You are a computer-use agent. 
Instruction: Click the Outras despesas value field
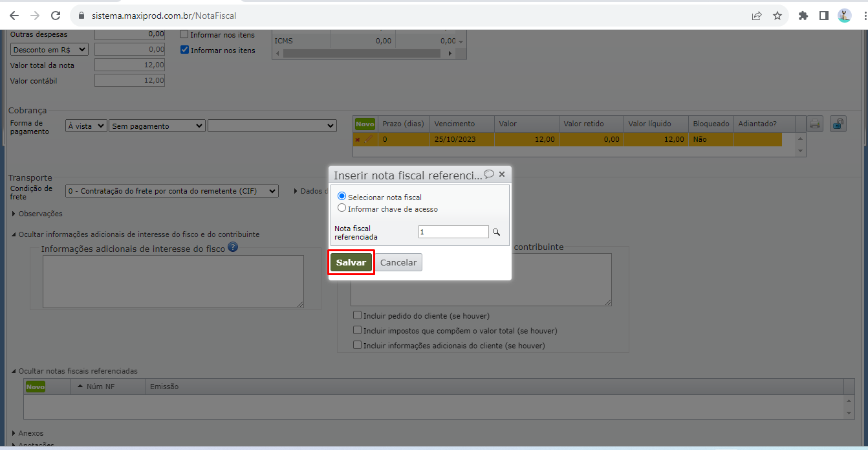129,34
